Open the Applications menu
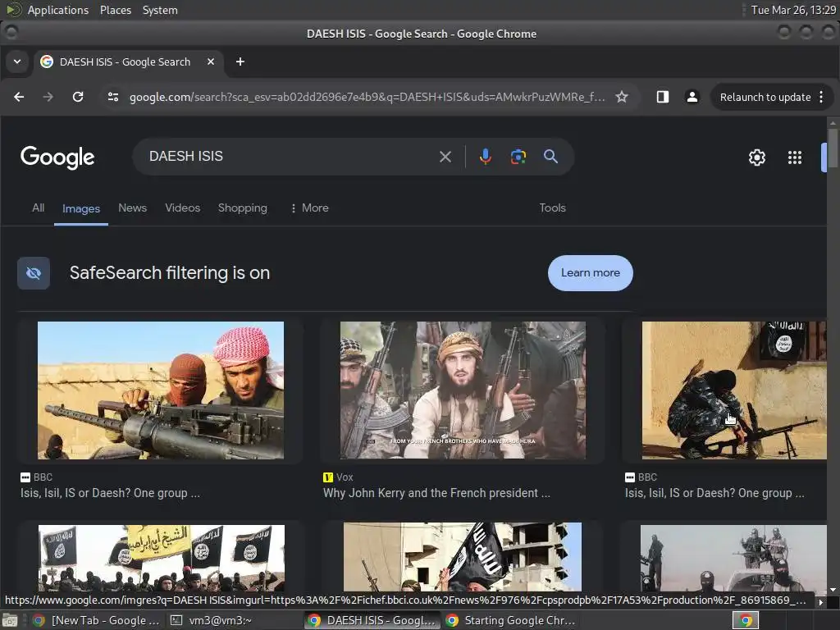Viewport: 840px width, 630px height. pyautogui.click(x=58, y=10)
